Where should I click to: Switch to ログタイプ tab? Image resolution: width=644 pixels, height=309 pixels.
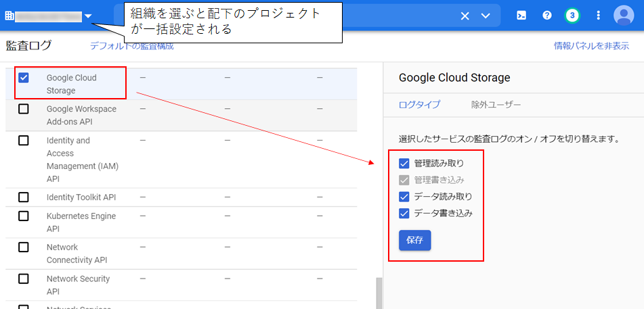pos(419,105)
